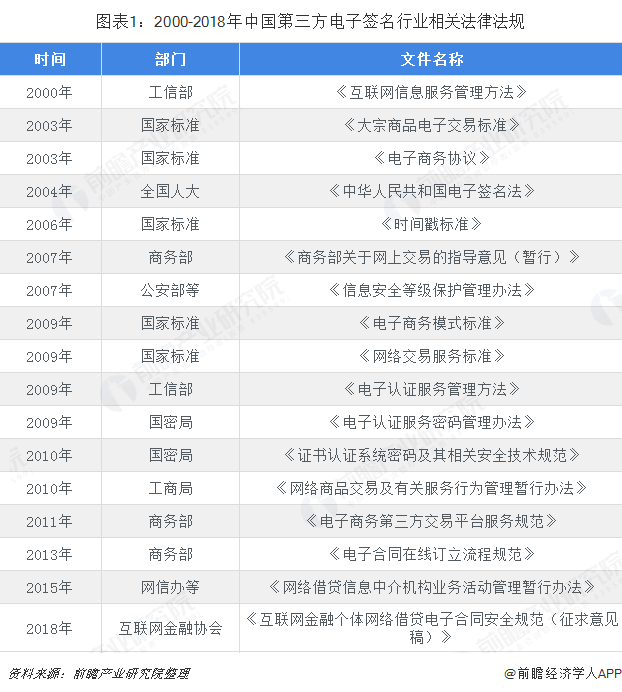This screenshot has height=692, width=622.
Task: Select the 《电子商务协议》 cell
Action: (x=431, y=158)
